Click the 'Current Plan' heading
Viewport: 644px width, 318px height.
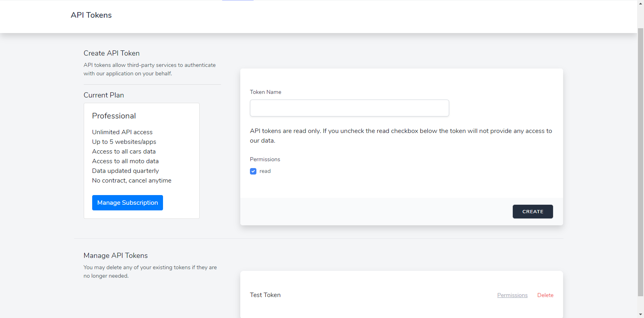coord(104,95)
